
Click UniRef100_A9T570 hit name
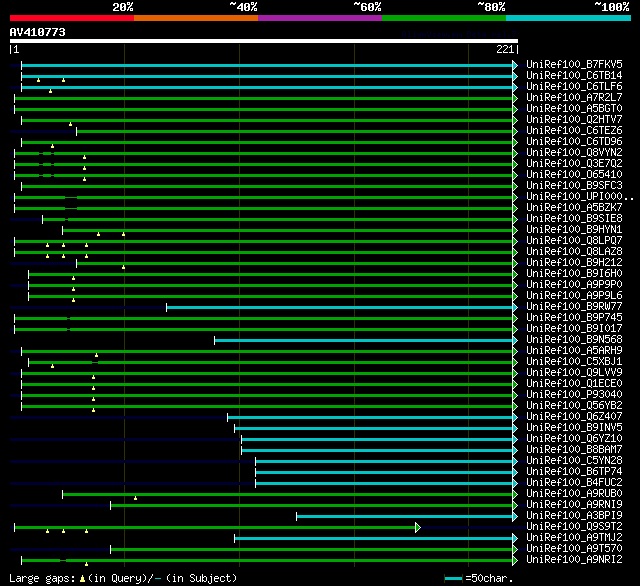[x=574, y=549]
